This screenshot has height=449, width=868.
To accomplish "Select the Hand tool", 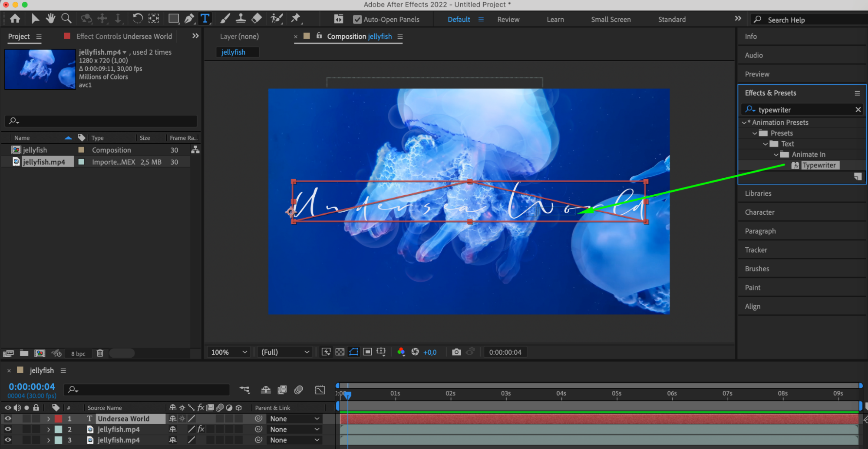I will coord(51,18).
